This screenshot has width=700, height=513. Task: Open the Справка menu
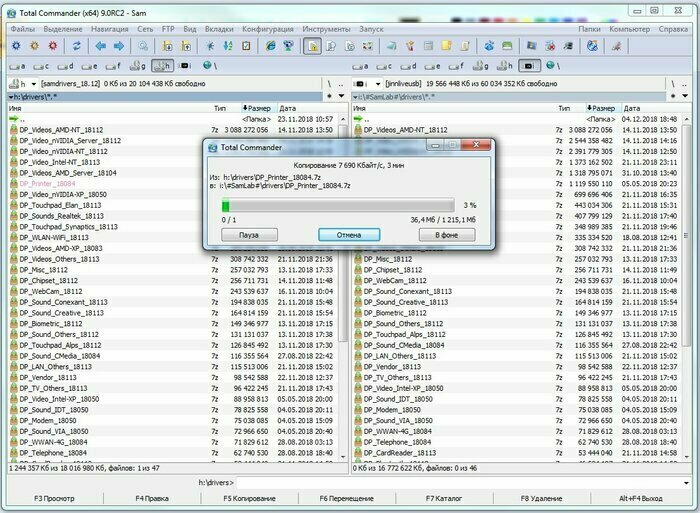[673, 29]
